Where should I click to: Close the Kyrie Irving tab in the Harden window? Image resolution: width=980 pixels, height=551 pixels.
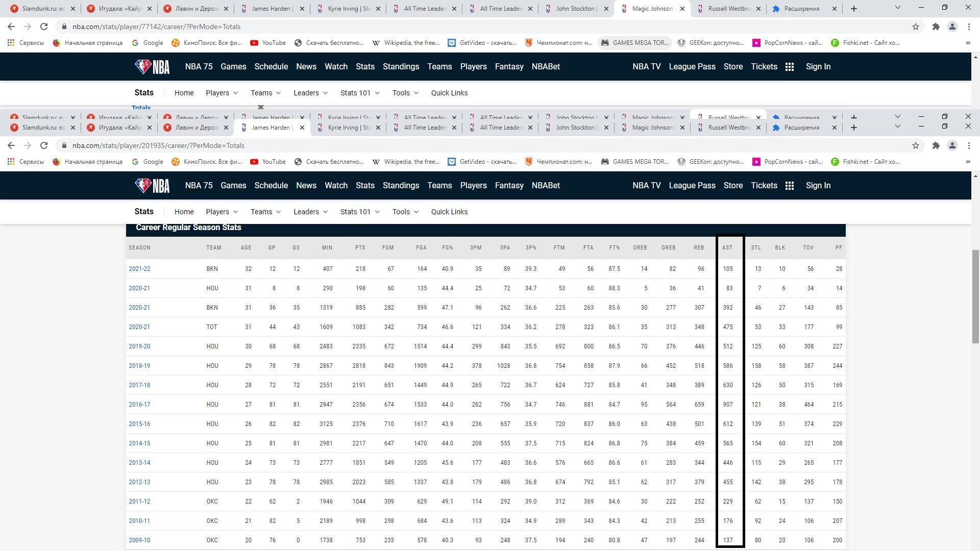pos(378,128)
